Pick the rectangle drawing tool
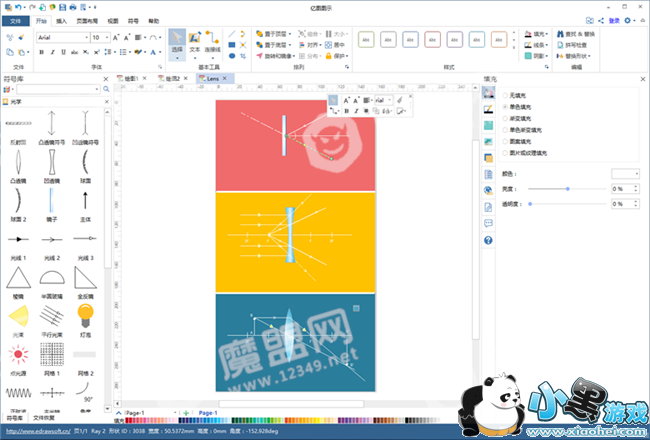 [232, 45]
